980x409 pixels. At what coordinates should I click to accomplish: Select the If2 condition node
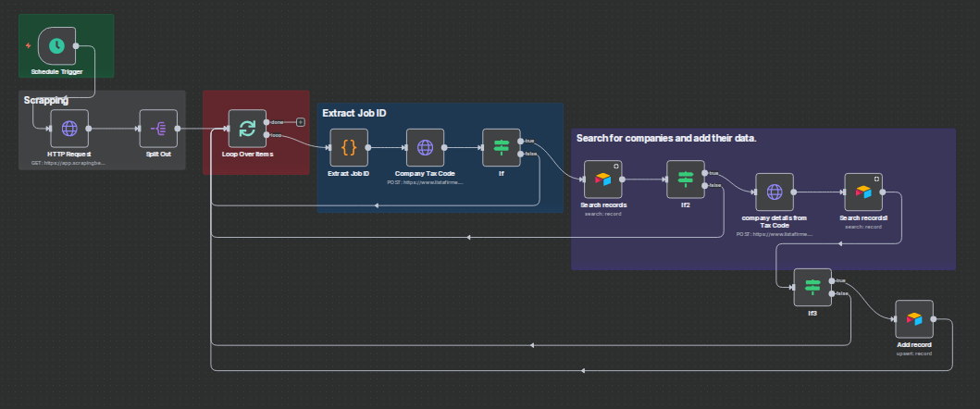pos(686,179)
